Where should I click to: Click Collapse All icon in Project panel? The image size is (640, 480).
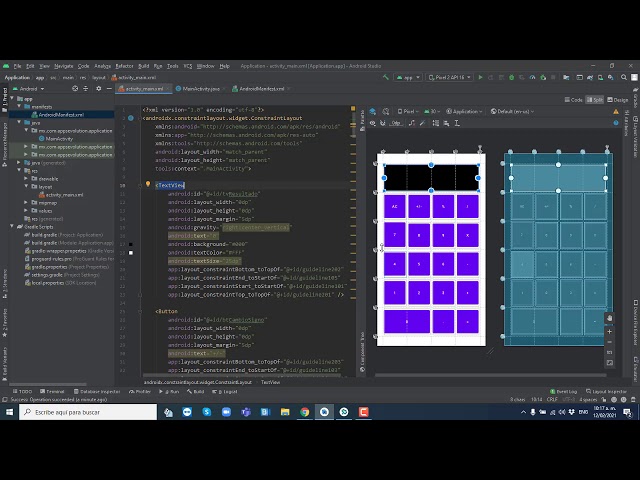pyautogui.click(x=85, y=89)
